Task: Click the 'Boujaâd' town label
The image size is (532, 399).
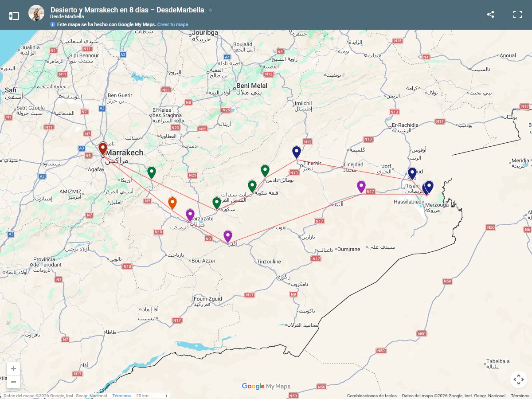Action: coord(243,44)
